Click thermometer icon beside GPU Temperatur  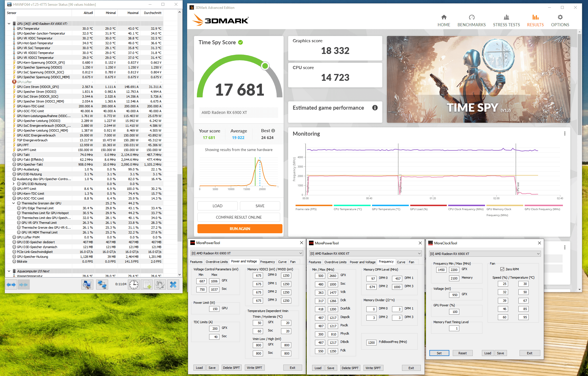click(14, 29)
